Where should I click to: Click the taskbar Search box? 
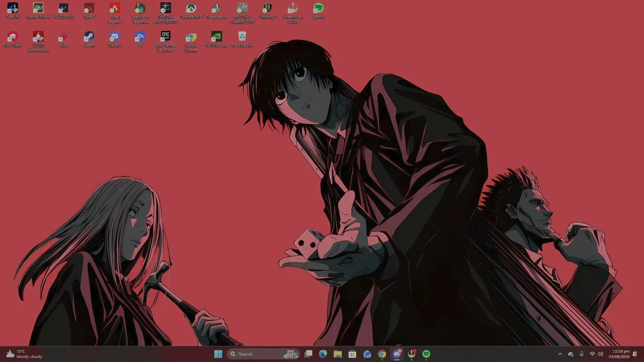click(x=263, y=354)
